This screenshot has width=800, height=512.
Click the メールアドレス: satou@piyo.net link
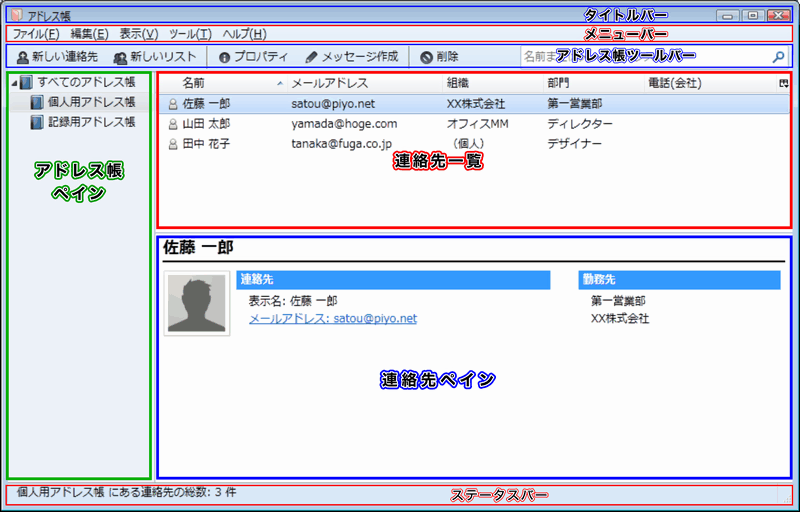coord(333,318)
